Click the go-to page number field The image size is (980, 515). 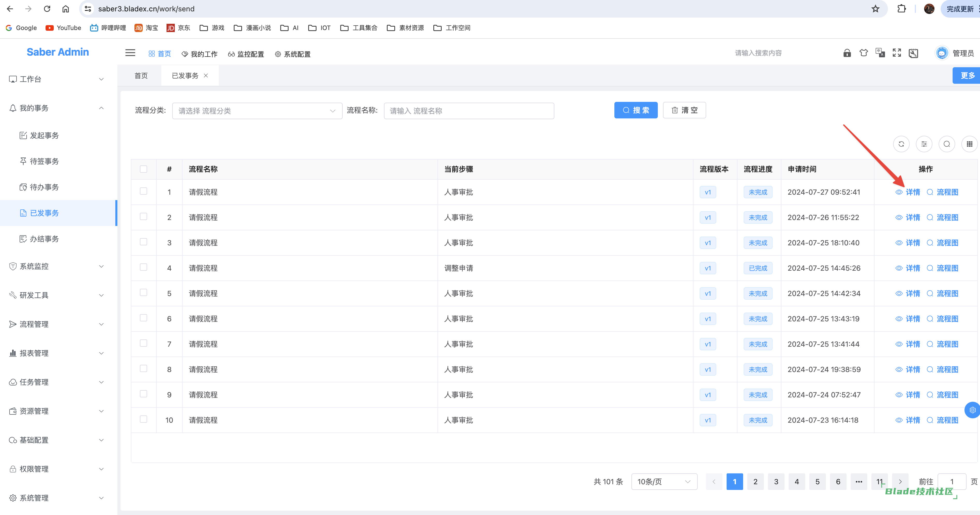(952, 482)
